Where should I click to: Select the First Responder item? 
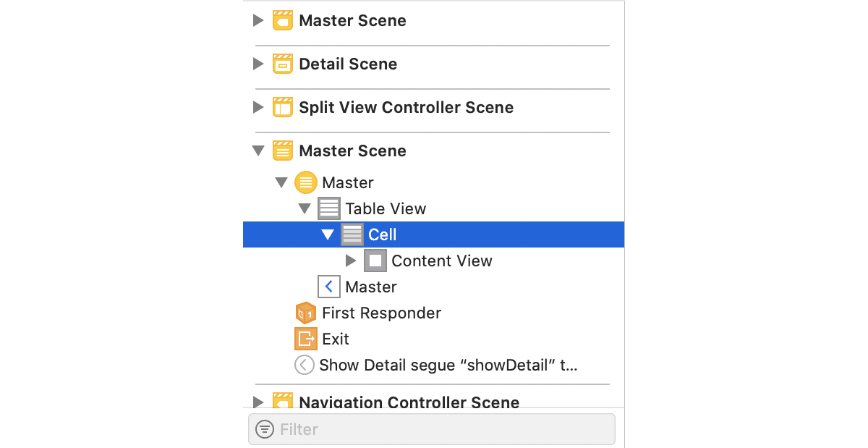coord(381,313)
